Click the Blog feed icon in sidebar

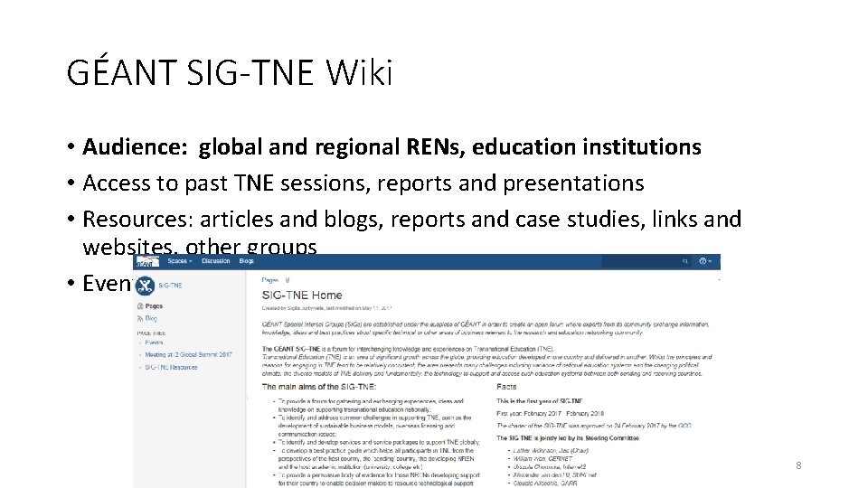pyautogui.click(x=139, y=319)
